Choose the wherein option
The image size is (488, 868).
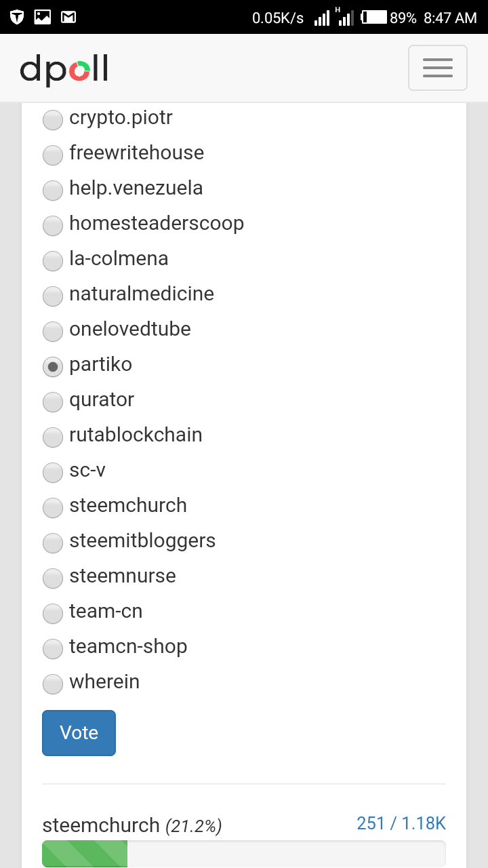52,685
